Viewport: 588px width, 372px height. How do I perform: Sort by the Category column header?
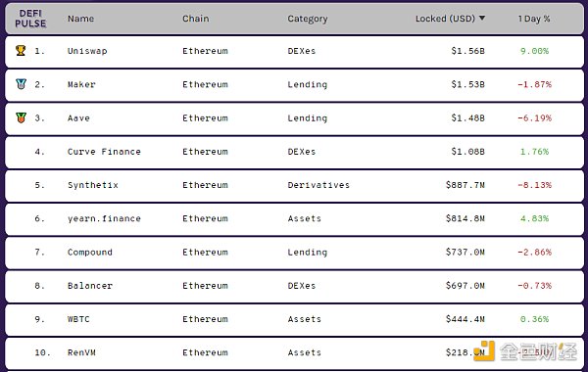point(308,20)
